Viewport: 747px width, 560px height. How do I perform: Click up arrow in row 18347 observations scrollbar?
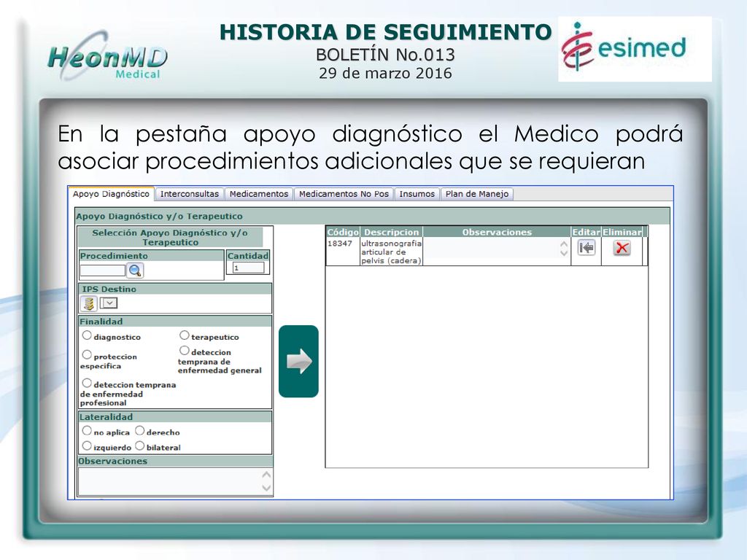564,244
